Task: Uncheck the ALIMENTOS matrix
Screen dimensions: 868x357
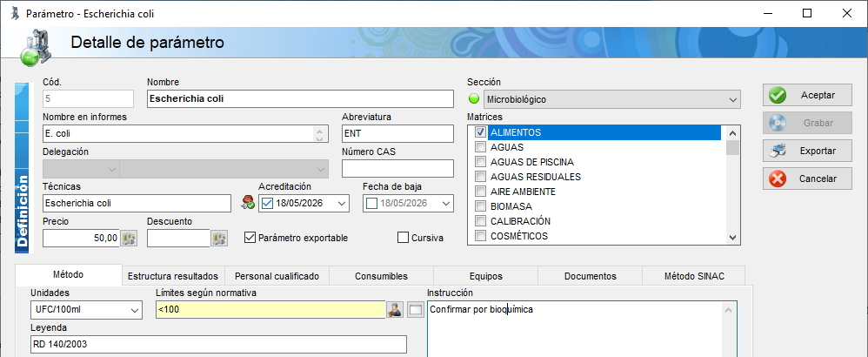Action: point(480,132)
